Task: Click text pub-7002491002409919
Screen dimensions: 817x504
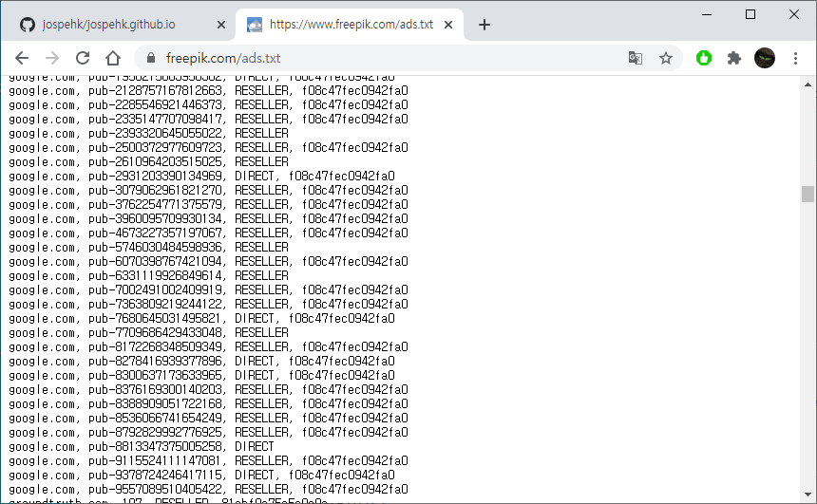Action: pyautogui.click(x=157, y=290)
